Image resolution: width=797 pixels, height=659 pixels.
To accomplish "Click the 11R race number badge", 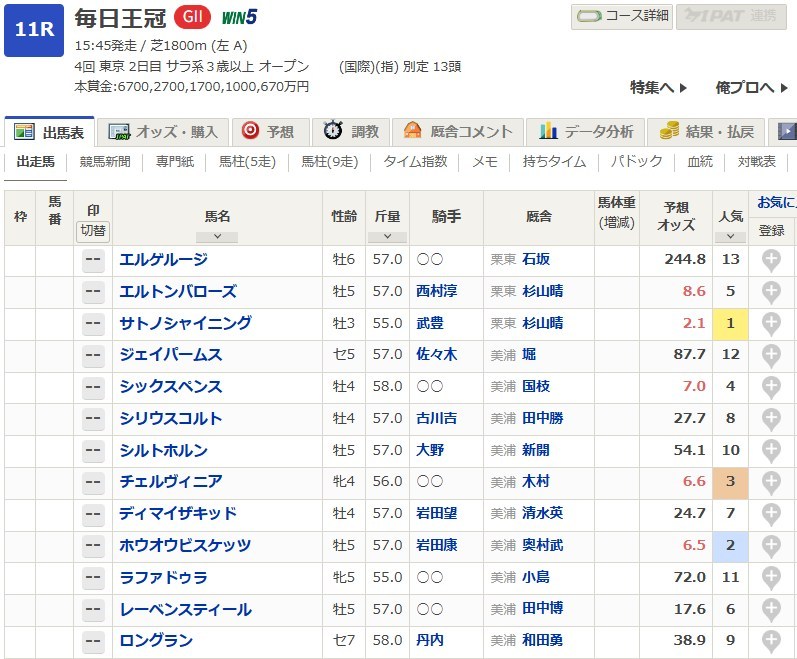I will click(x=34, y=28).
